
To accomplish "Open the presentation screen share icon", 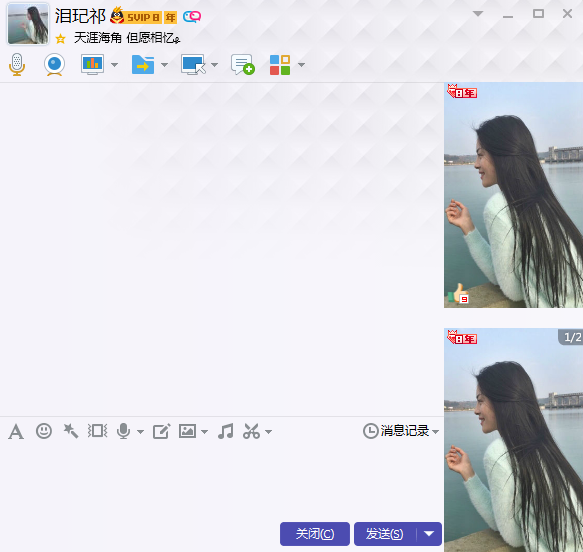I will click(x=93, y=64).
